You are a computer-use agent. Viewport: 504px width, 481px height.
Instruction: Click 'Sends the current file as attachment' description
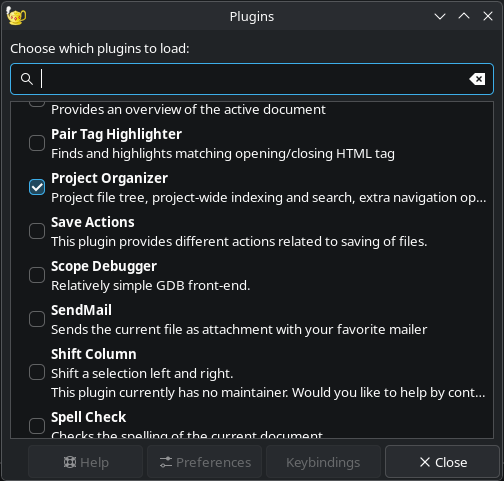(x=239, y=330)
